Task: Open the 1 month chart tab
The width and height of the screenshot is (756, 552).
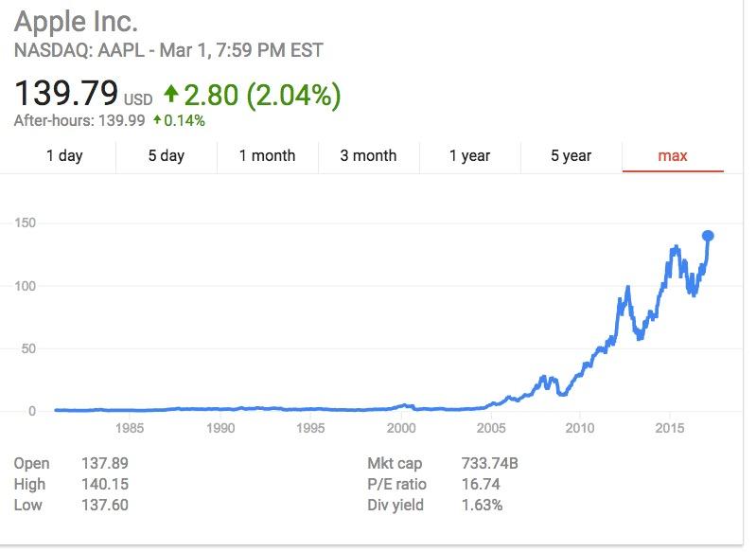Action: [x=267, y=156]
